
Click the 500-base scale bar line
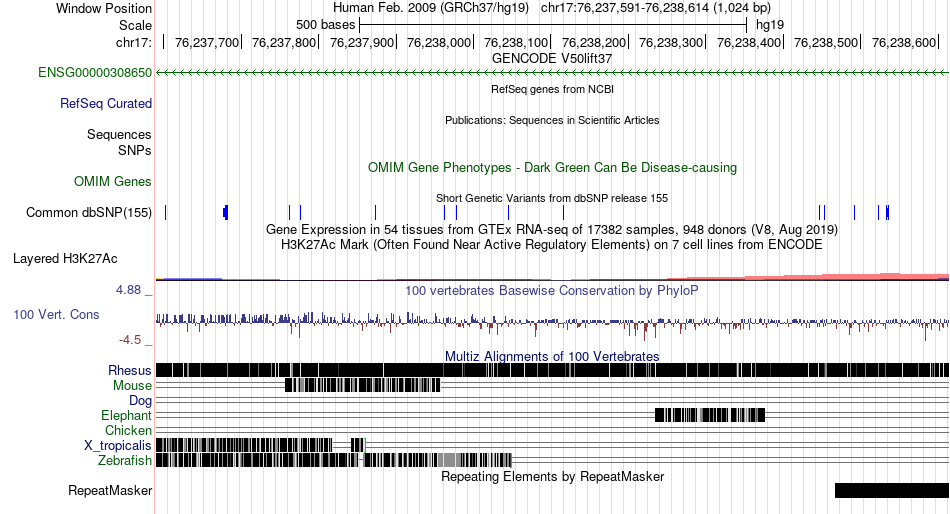pos(553,25)
